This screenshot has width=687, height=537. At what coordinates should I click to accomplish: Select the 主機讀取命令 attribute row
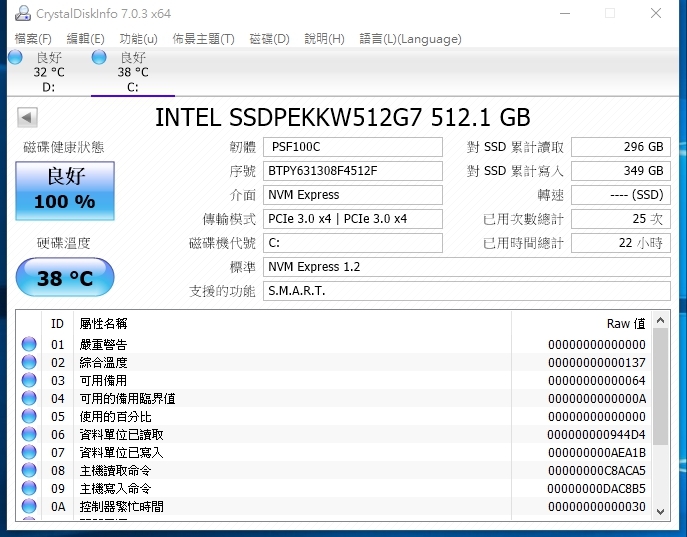[x=334, y=470]
